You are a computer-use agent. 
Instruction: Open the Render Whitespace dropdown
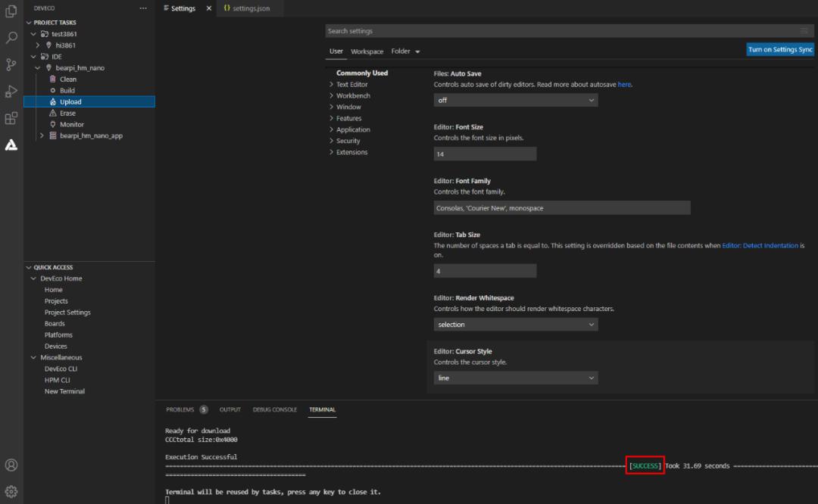[x=516, y=324]
